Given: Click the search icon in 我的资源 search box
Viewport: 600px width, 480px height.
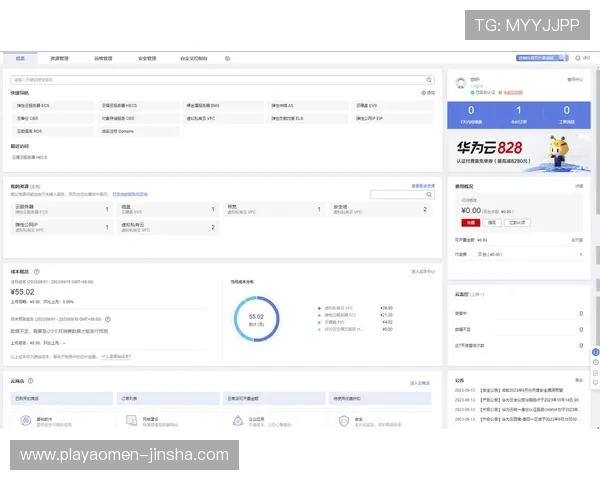Looking at the screenshot, I should click(x=429, y=194).
